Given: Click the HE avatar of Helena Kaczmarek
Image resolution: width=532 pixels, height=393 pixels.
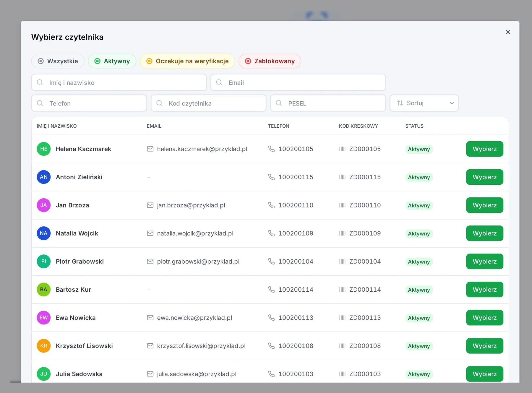Looking at the screenshot, I should pos(44,149).
